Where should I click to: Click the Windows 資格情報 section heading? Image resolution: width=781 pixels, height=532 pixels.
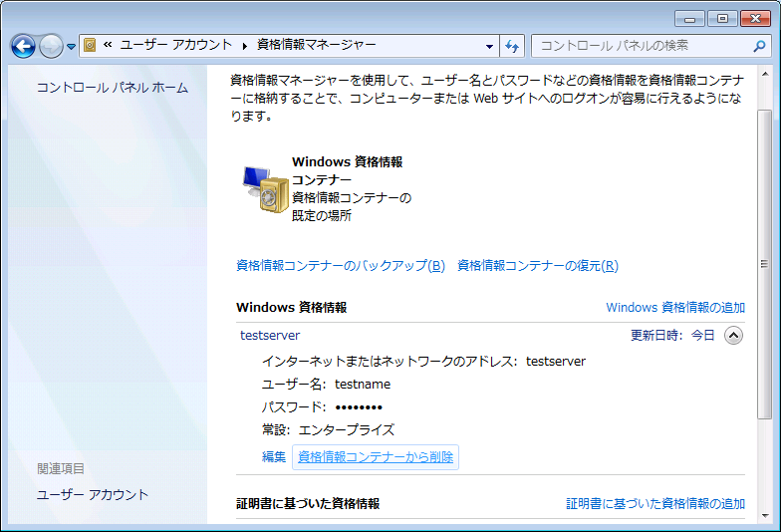click(291, 307)
